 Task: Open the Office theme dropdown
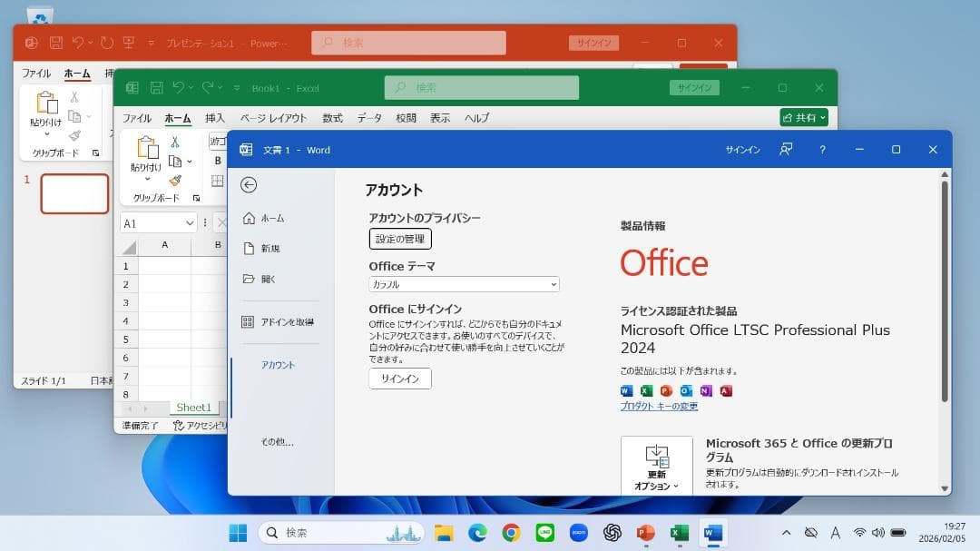(x=464, y=284)
